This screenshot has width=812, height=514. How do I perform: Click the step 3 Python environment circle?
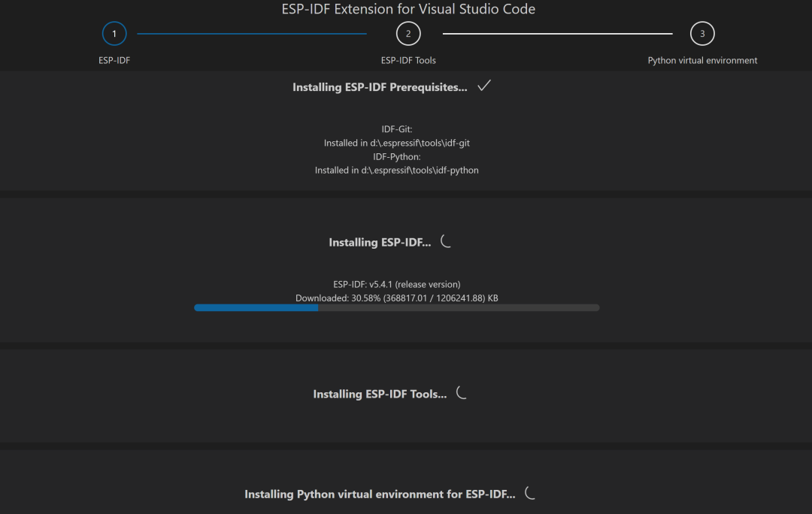tap(702, 34)
